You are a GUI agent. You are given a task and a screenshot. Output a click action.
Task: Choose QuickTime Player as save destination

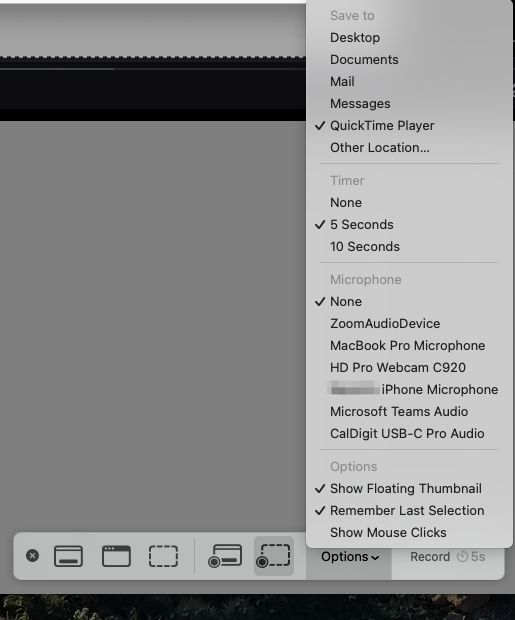click(409, 126)
